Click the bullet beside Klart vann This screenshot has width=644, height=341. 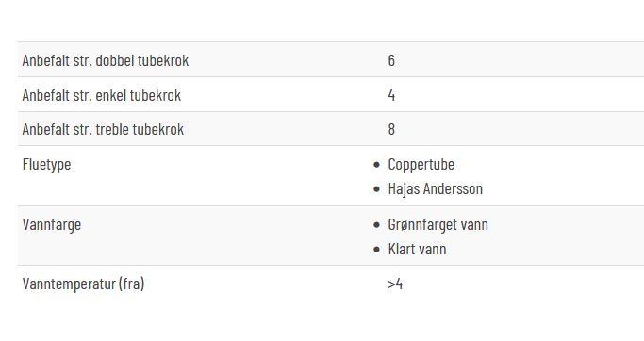pos(377,250)
